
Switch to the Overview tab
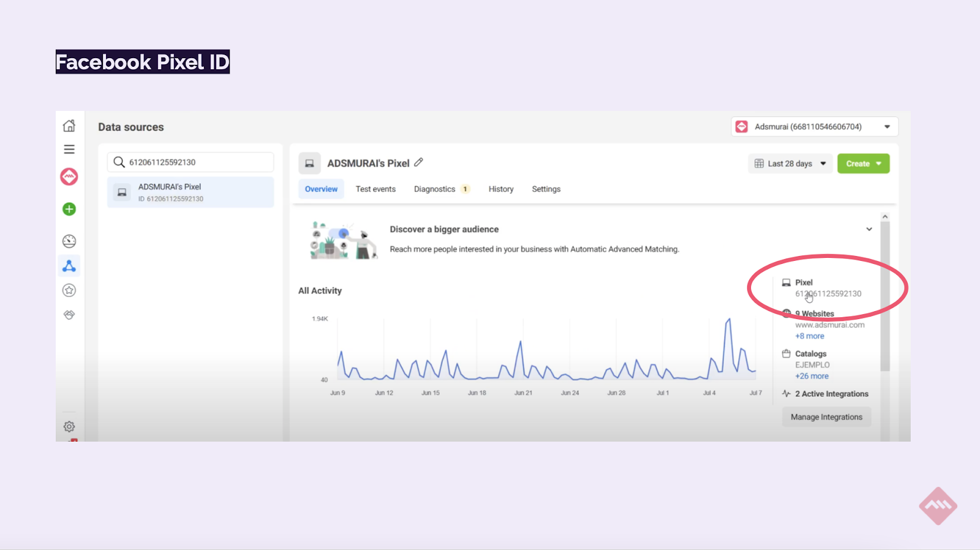click(x=321, y=189)
